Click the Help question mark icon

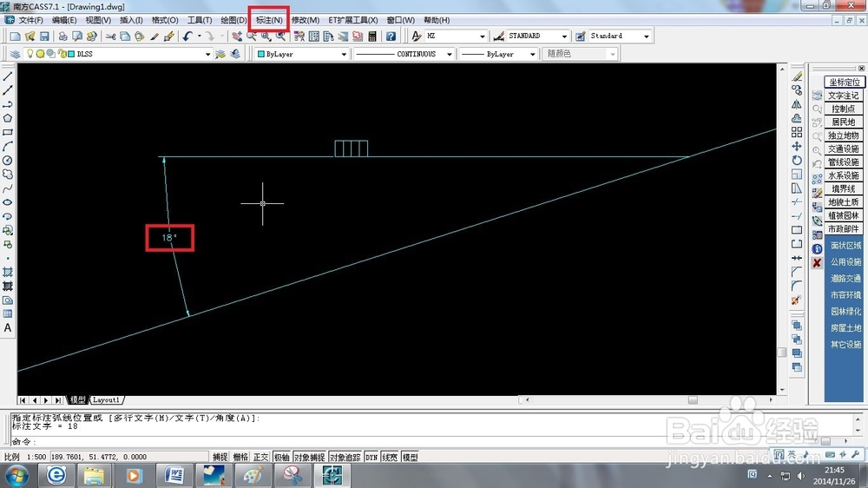(391, 36)
